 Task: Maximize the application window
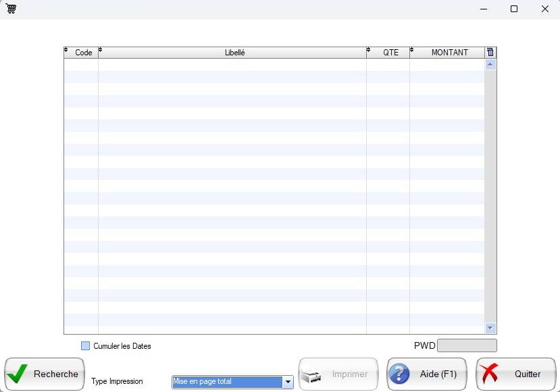point(514,9)
